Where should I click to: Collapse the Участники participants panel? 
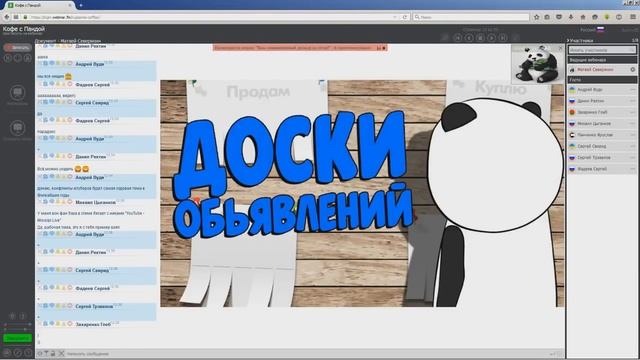click(568, 40)
